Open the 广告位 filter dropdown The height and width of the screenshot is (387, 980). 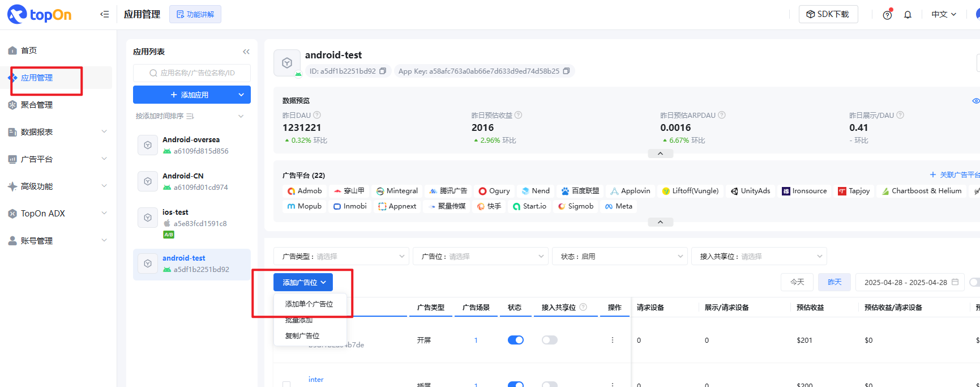coord(481,256)
